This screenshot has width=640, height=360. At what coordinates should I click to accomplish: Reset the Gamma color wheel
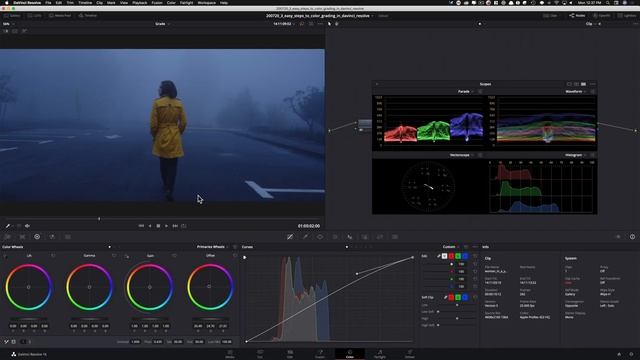(114, 256)
